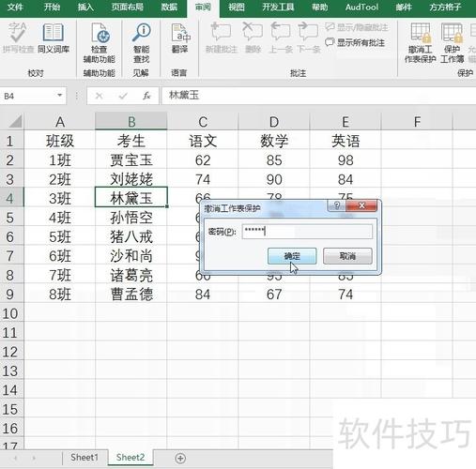
Task: Click the password (密码) input field
Action: tap(307, 232)
